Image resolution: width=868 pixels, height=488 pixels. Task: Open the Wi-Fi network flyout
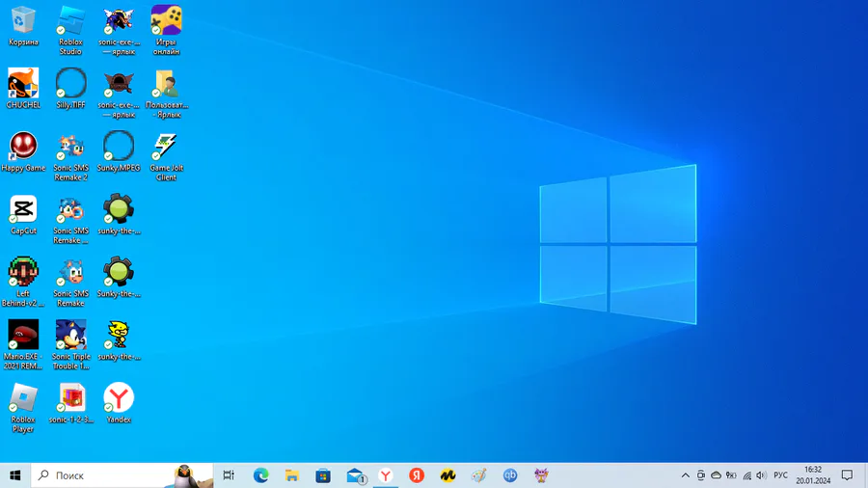pyautogui.click(x=746, y=475)
